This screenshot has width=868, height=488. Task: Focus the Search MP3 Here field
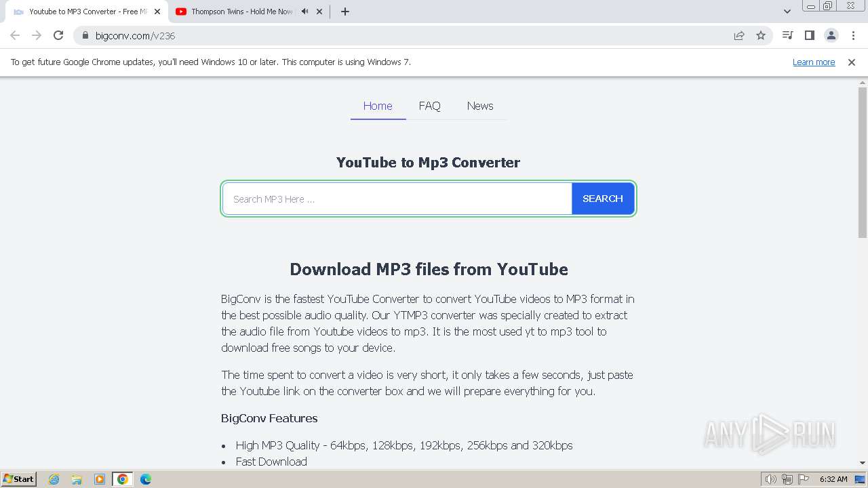coord(397,199)
